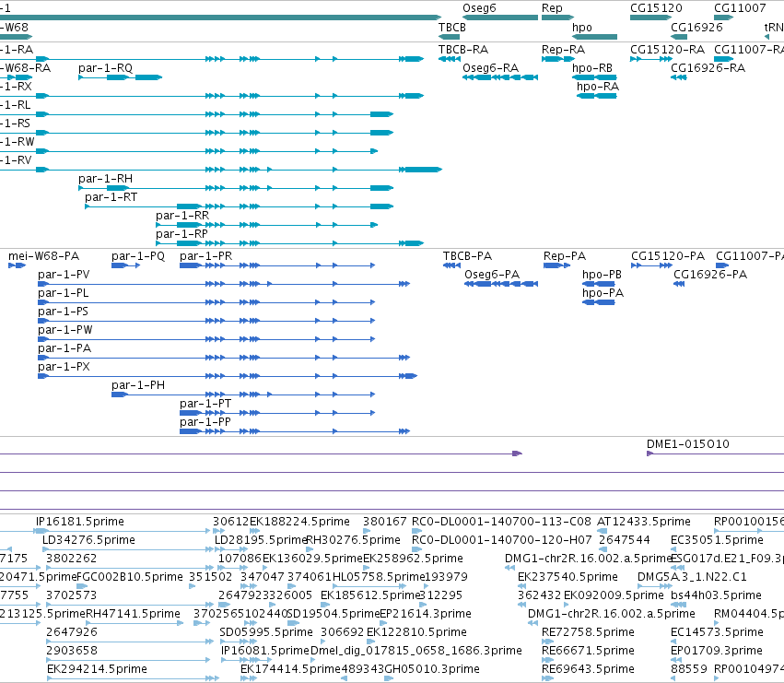Click the EK294214.5prime EST label

point(97,669)
